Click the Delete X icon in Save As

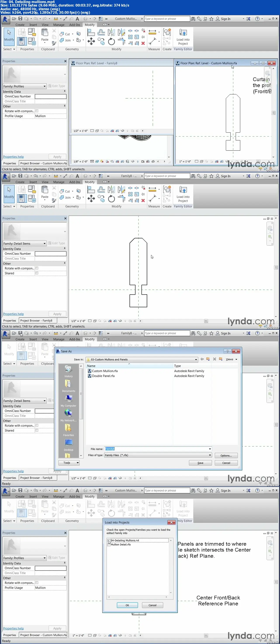tap(214, 359)
